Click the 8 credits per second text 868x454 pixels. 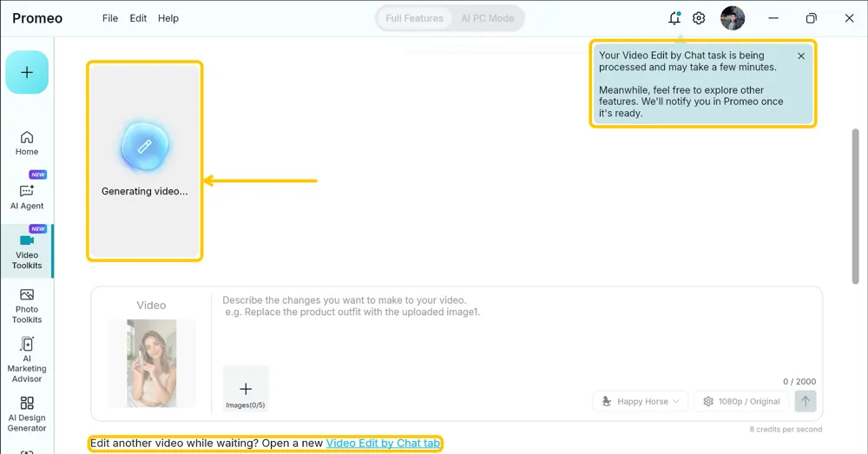786,429
